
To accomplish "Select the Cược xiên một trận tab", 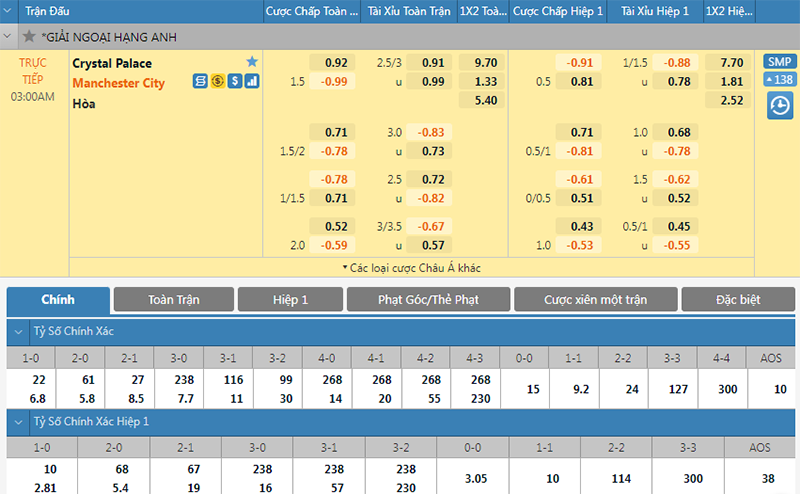I will coord(595,300).
